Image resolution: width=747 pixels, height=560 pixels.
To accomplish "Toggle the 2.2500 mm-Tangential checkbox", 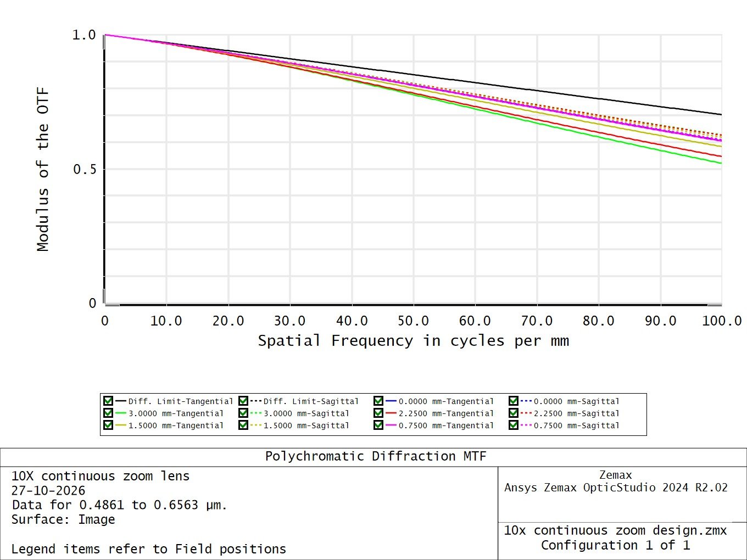I will (378, 413).
